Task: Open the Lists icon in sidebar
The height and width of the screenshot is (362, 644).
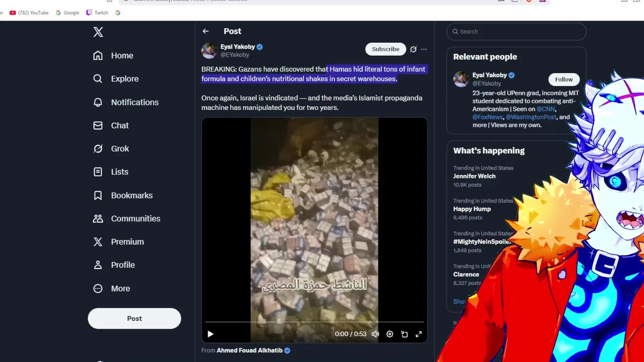Action: (x=98, y=171)
